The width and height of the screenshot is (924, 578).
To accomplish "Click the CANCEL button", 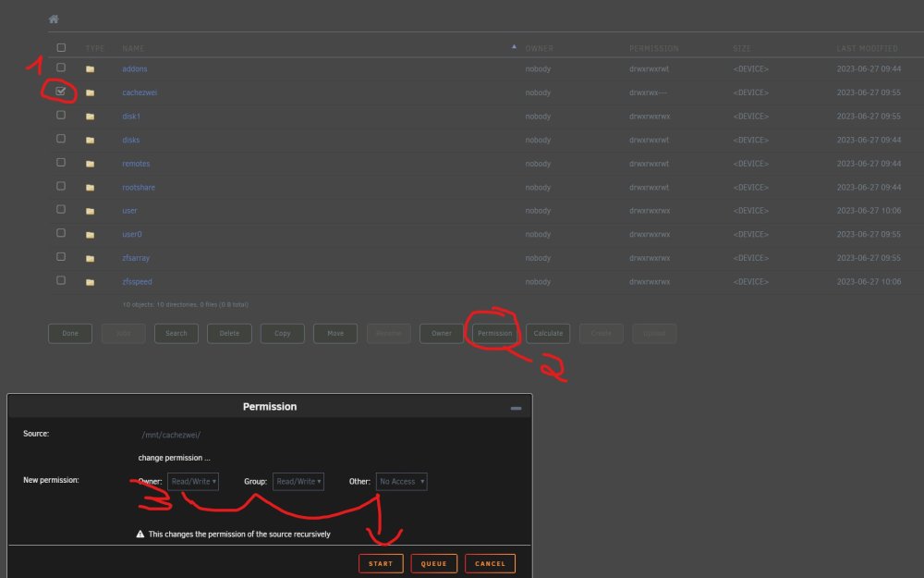I will click(490, 564).
